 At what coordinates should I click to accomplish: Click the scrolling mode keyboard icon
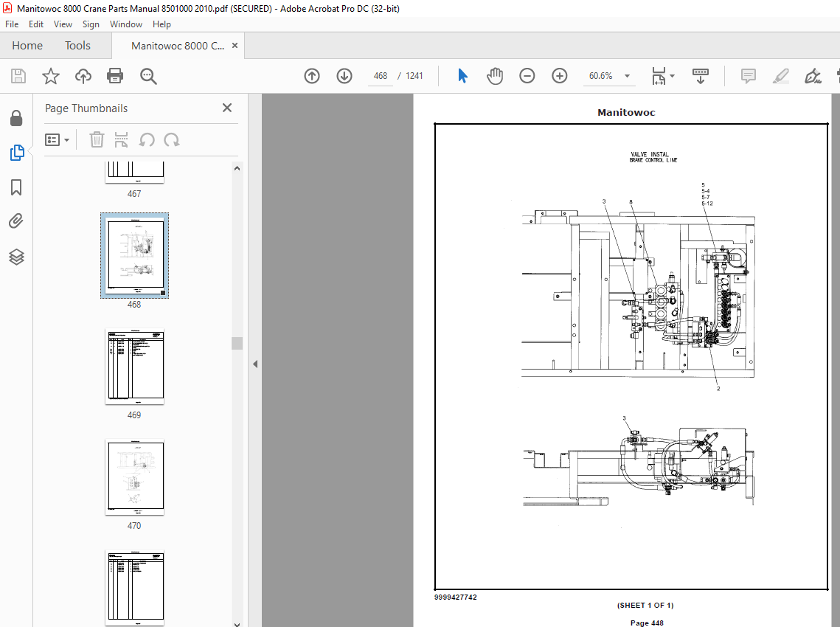pyautogui.click(x=700, y=76)
